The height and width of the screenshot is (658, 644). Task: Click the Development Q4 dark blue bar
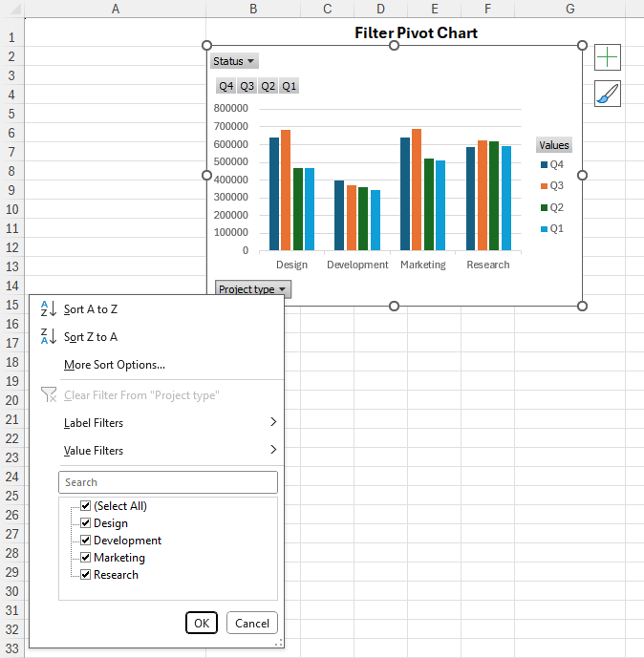(x=339, y=216)
